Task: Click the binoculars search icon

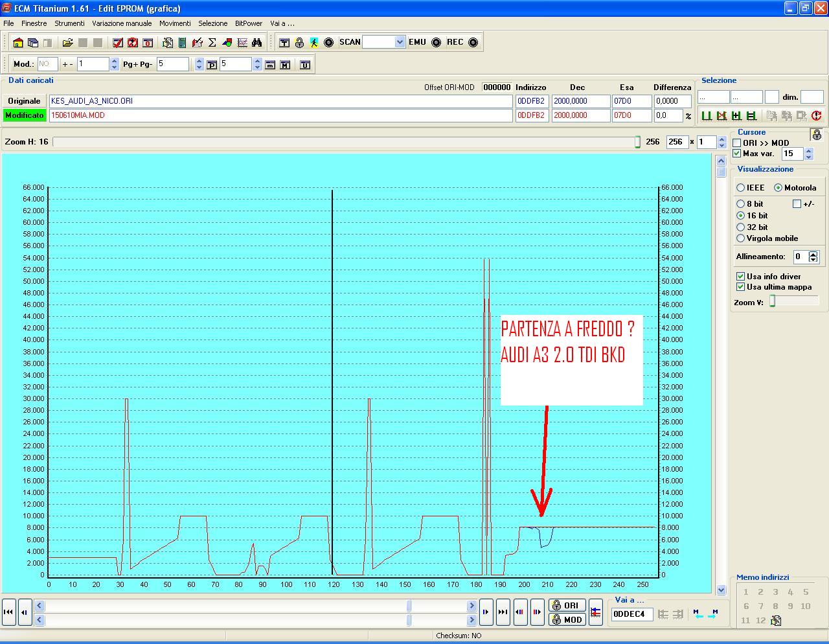Action: coord(257,43)
